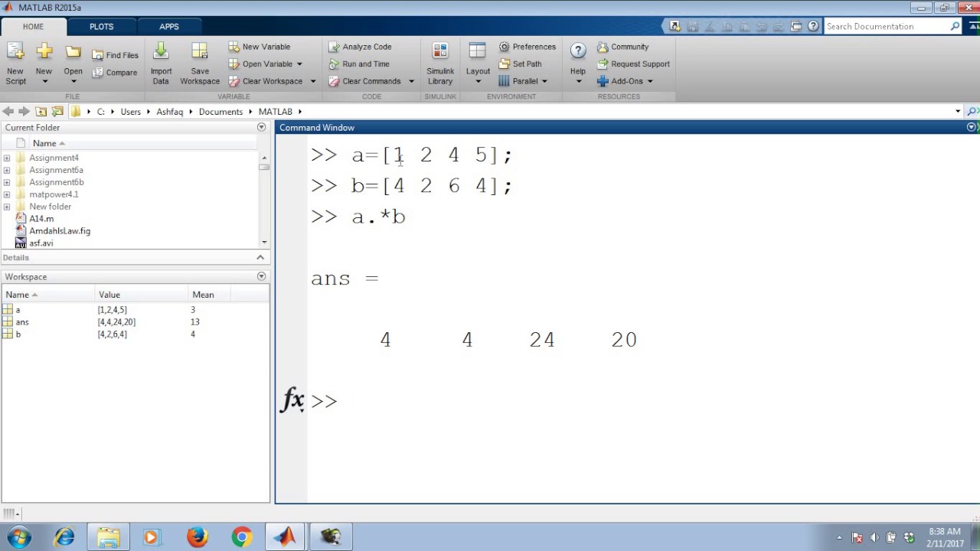Image resolution: width=980 pixels, height=551 pixels.
Task: Expand Clear Workspace dropdown arrow
Action: click(x=312, y=81)
